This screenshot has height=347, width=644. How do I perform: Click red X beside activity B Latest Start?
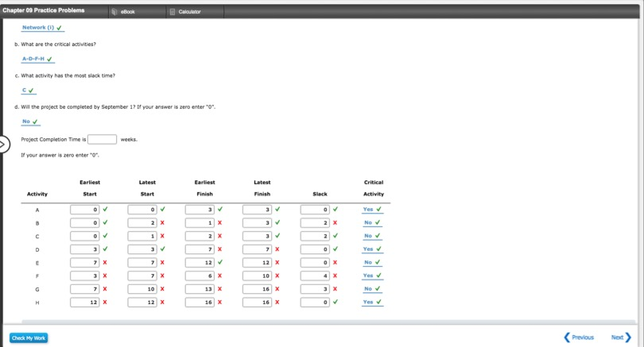162,222
